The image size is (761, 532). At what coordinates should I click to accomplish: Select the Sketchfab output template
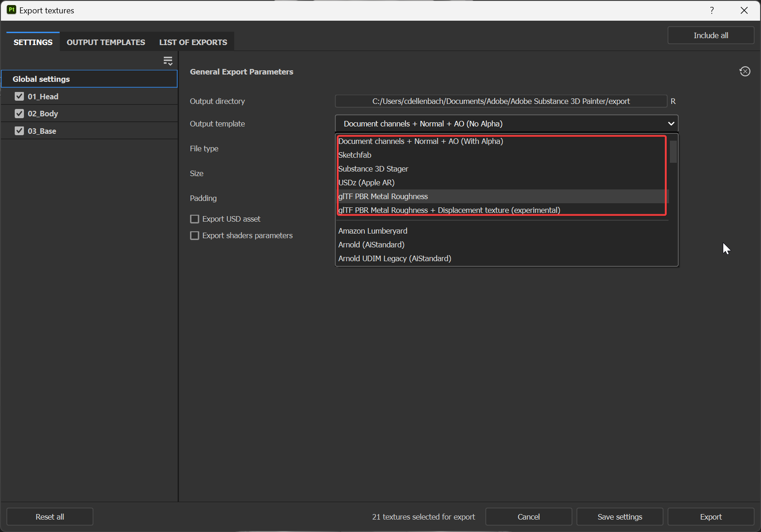click(x=355, y=155)
